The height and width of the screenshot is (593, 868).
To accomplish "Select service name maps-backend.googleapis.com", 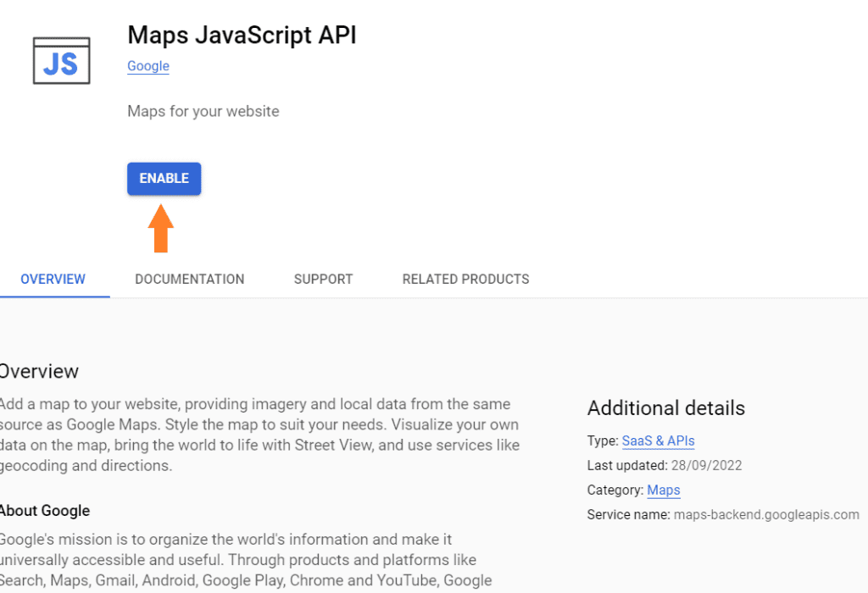I will pos(766,515).
